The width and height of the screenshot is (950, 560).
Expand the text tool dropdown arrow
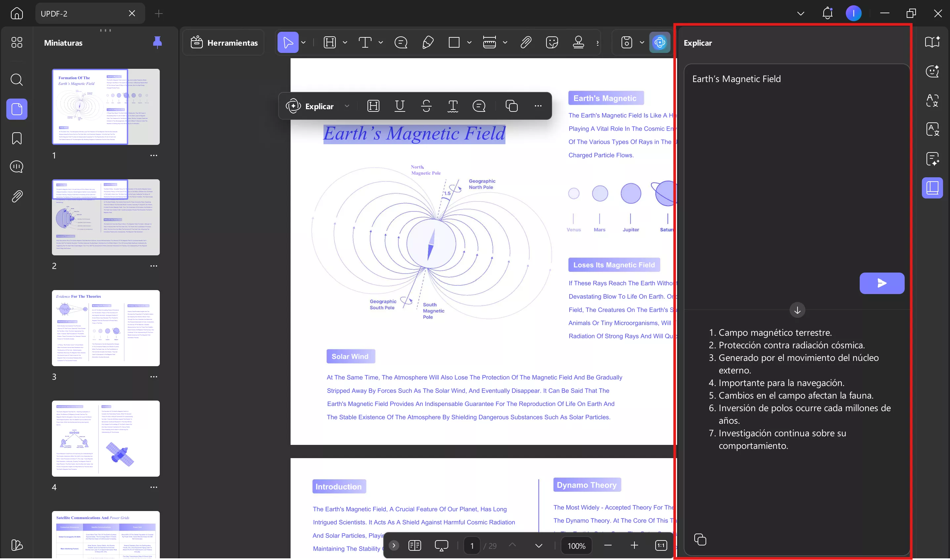coord(381,42)
